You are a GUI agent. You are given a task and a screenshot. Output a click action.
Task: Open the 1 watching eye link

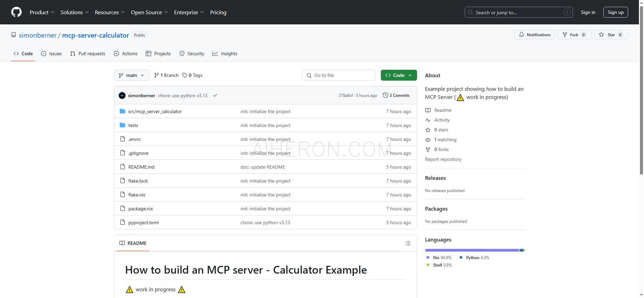pos(445,140)
